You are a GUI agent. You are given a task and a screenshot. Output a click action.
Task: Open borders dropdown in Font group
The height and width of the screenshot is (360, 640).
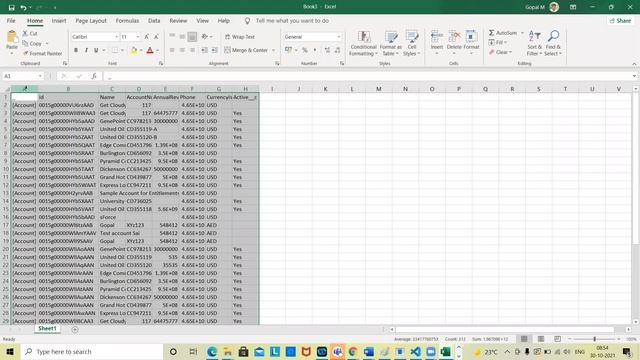click(x=121, y=50)
